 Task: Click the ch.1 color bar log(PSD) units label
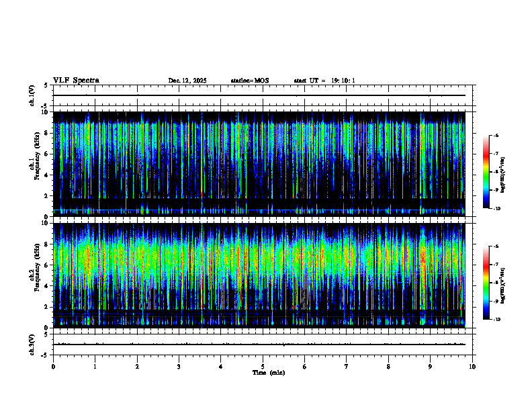tap(503, 175)
